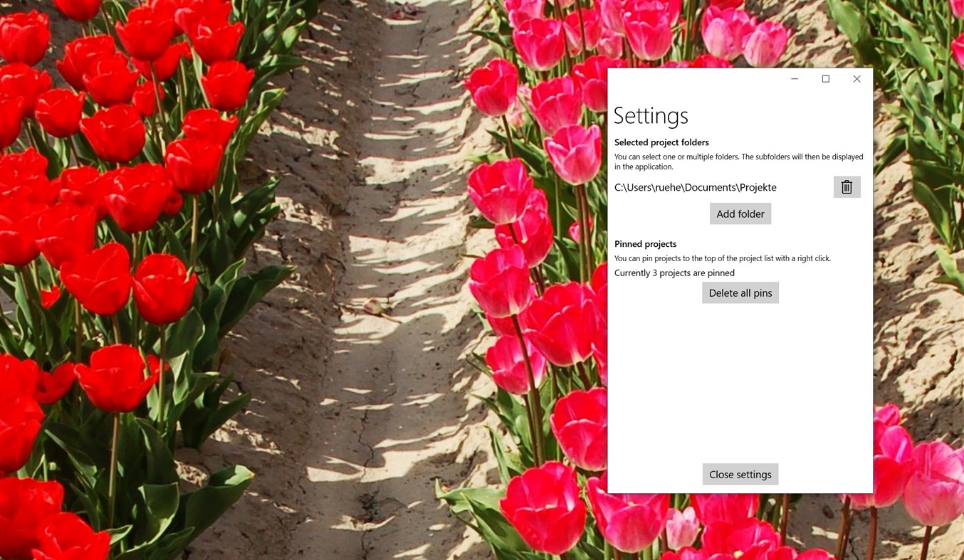Click the right-click pinning hint text
The width and height of the screenshot is (964, 560).
[x=723, y=258]
